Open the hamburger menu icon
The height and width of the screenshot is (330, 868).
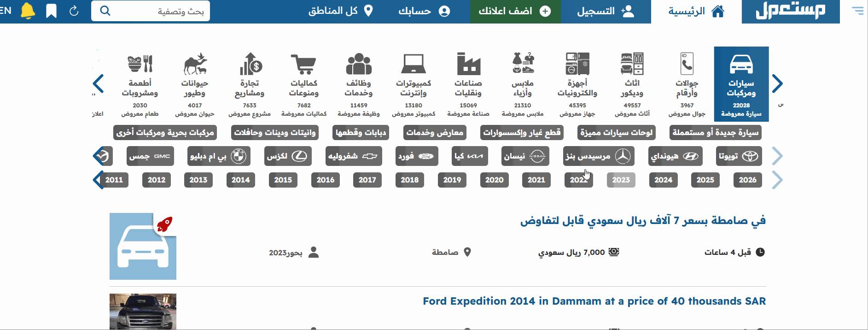point(857,11)
